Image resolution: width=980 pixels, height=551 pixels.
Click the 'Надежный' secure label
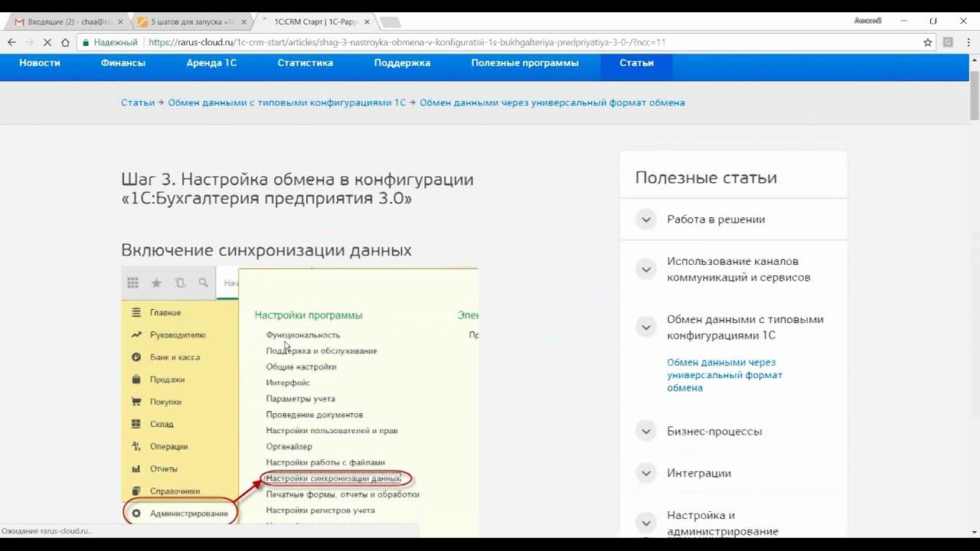116,43
